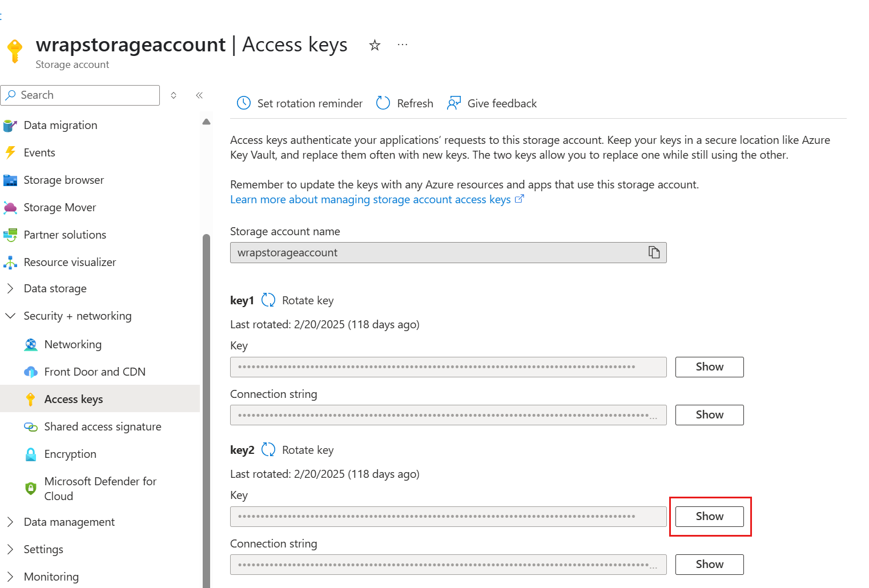Click Rotate key label for key2

point(308,450)
